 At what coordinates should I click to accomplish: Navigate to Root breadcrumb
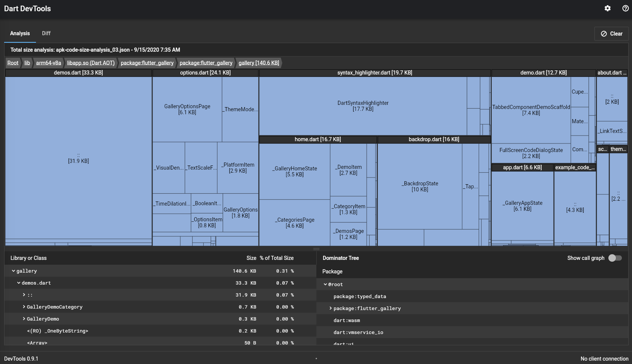point(12,63)
